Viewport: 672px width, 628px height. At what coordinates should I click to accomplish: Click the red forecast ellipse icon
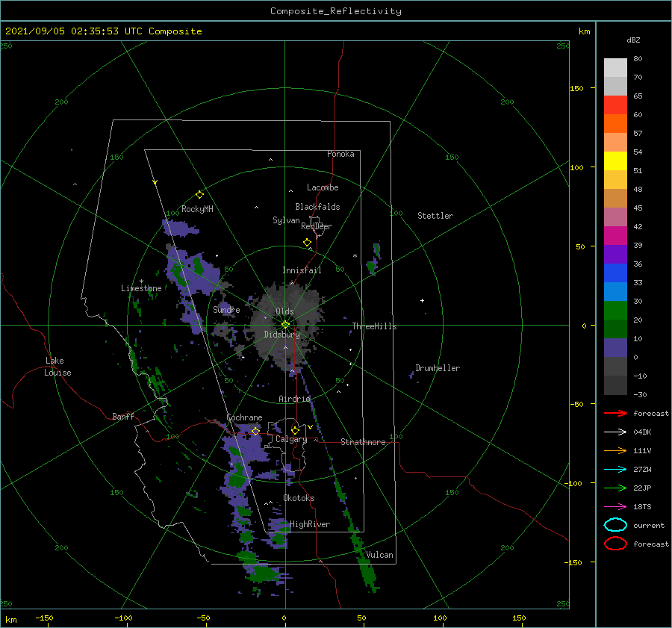point(615,544)
